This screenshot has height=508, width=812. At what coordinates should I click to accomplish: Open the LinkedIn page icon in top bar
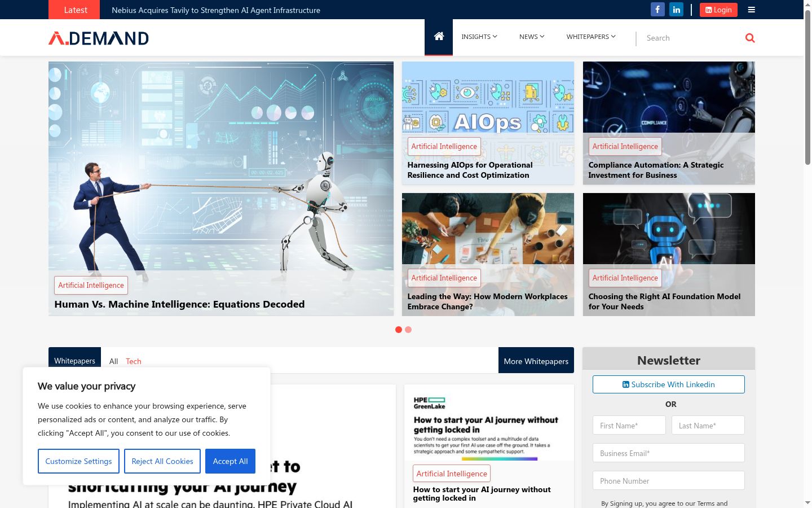point(676,10)
